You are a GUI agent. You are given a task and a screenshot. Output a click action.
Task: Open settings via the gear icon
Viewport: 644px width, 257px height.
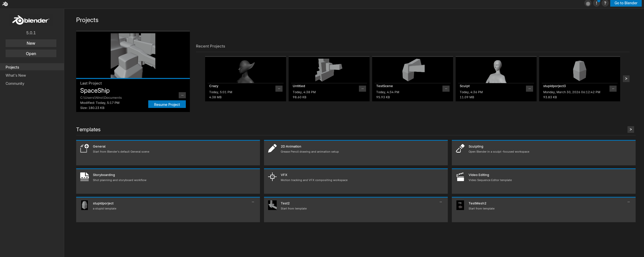pos(588,3)
